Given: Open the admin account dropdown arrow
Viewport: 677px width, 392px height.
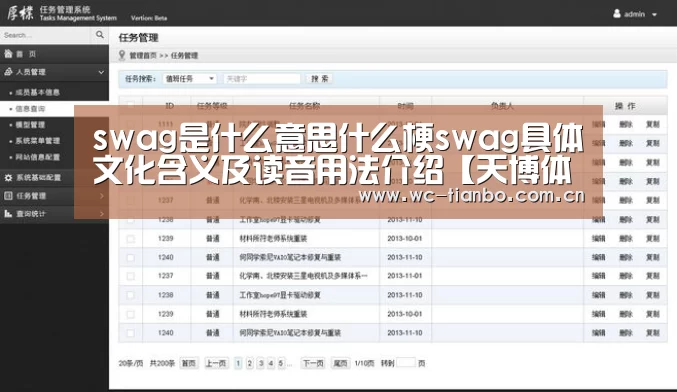Looking at the screenshot, I should (x=654, y=15).
